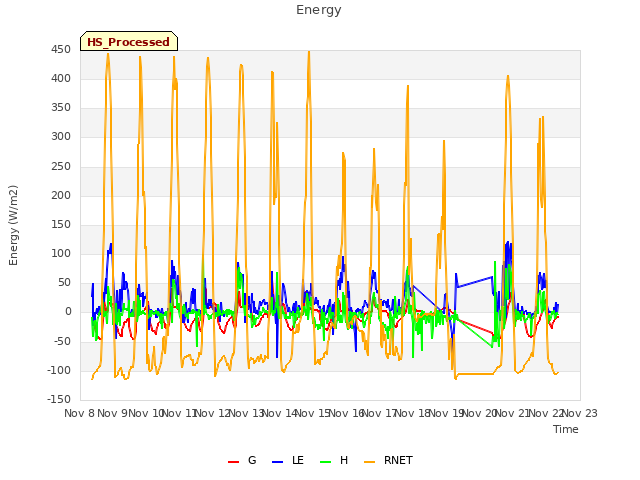This screenshot has height=480, width=640.
Task: Click the Nov 18 x-axis date label
Action: tap(413, 413)
